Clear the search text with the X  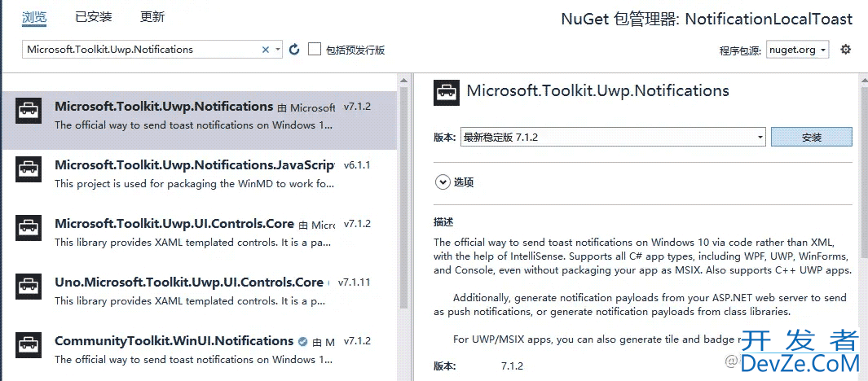coord(265,50)
